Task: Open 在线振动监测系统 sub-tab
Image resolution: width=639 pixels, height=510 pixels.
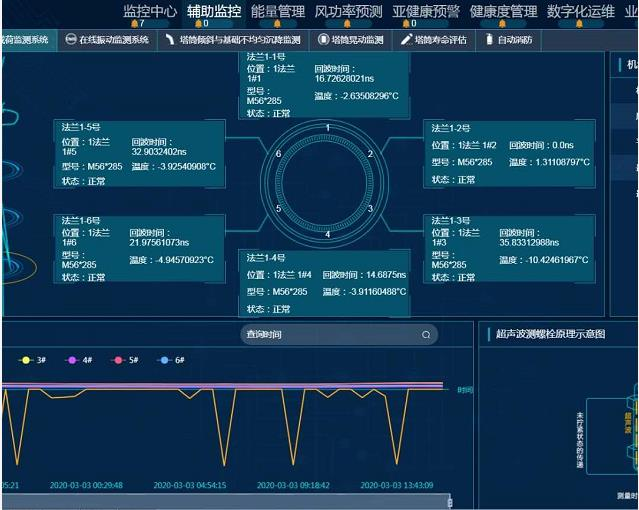Action: click(107, 40)
